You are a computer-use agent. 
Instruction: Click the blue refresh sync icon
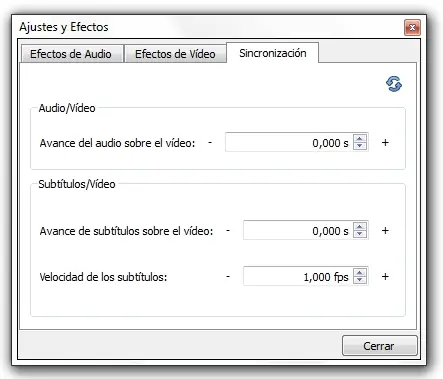click(394, 84)
